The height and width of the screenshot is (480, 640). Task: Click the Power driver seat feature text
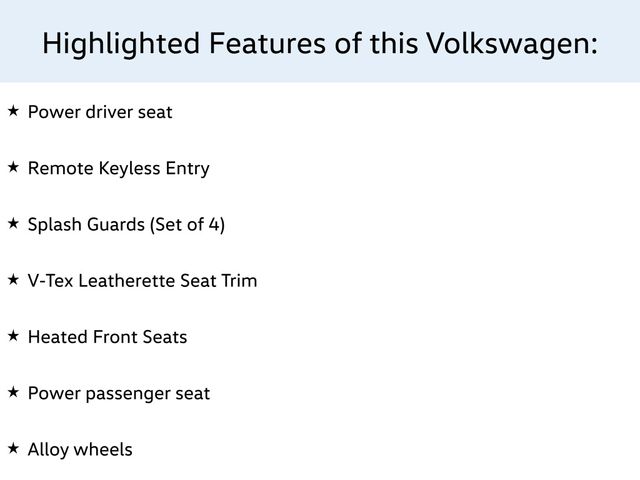(x=100, y=111)
